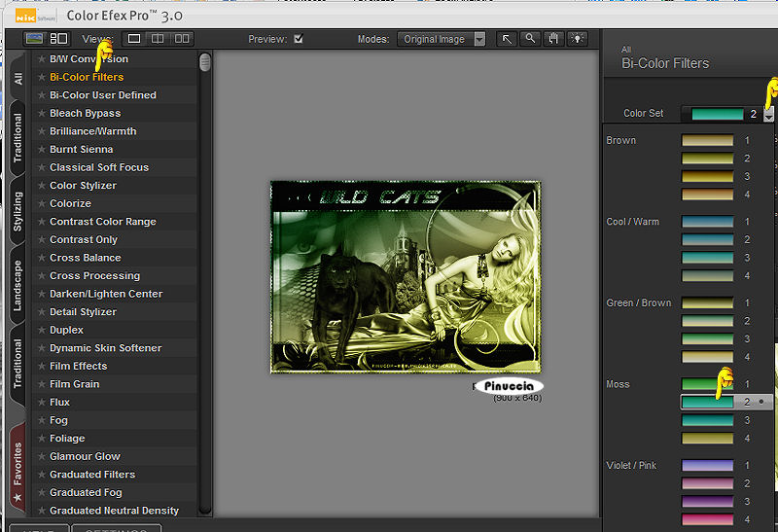The height and width of the screenshot is (532, 778).
Task: Open the Color Set dropdown arrow
Action: 768,114
